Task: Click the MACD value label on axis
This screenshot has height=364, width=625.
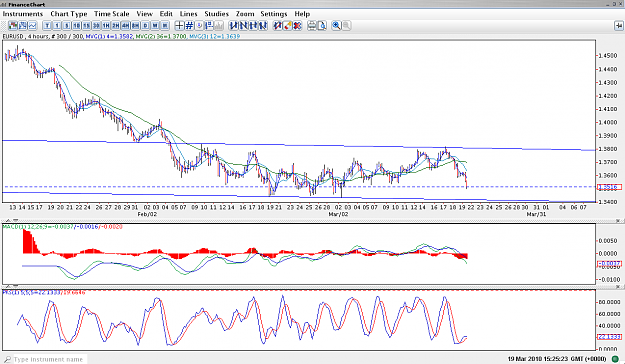Action: (x=609, y=264)
